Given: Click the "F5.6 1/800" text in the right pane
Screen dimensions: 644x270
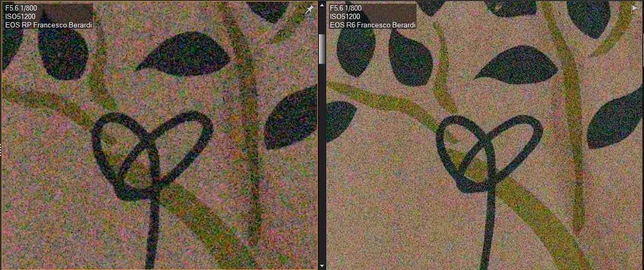Looking at the screenshot, I should pyautogui.click(x=346, y=8).
